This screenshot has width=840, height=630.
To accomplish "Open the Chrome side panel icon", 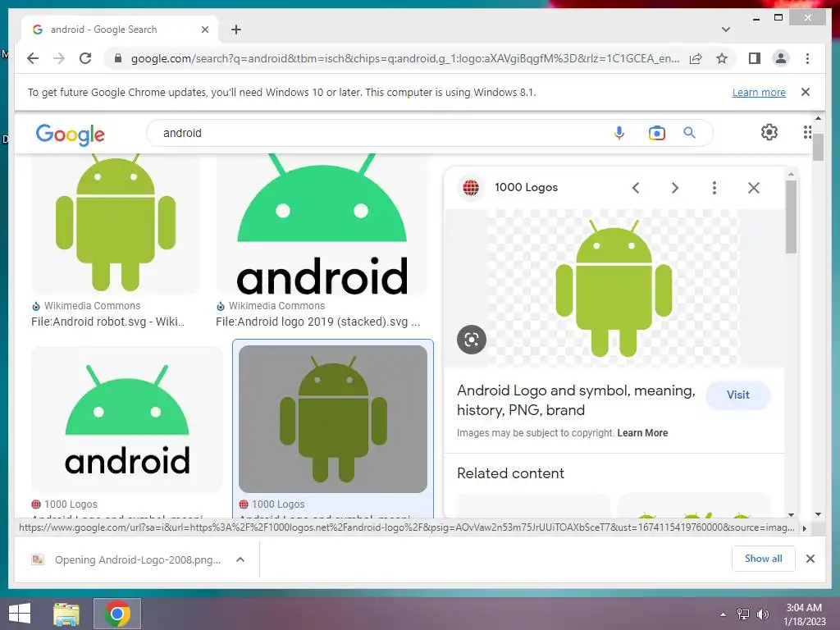I will coord(755,58).
